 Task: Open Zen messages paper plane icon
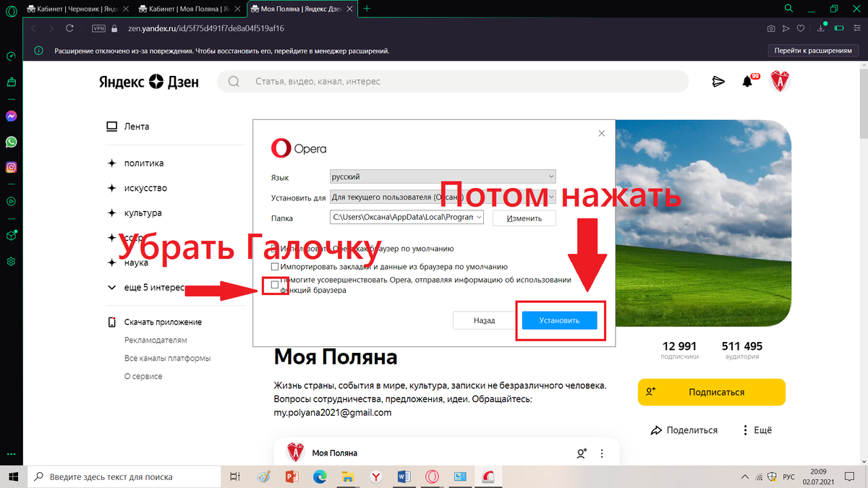tap(718, 82)
